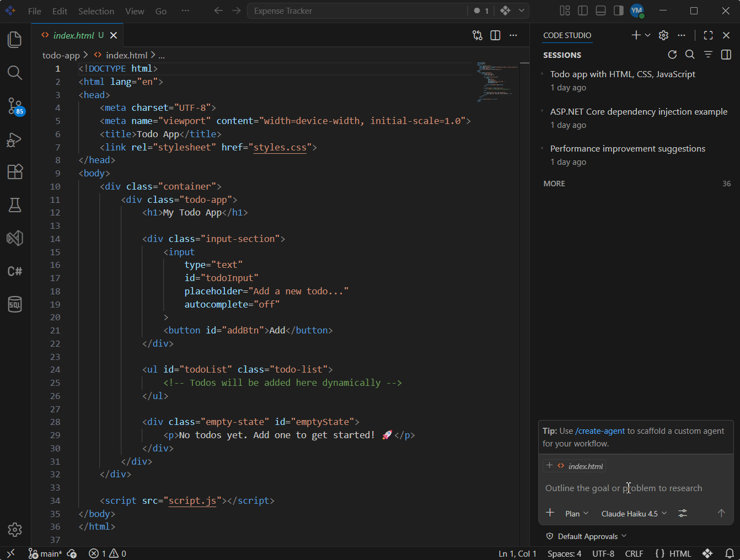Toggle sessions side panel view icon

click(x=726, y=55)
